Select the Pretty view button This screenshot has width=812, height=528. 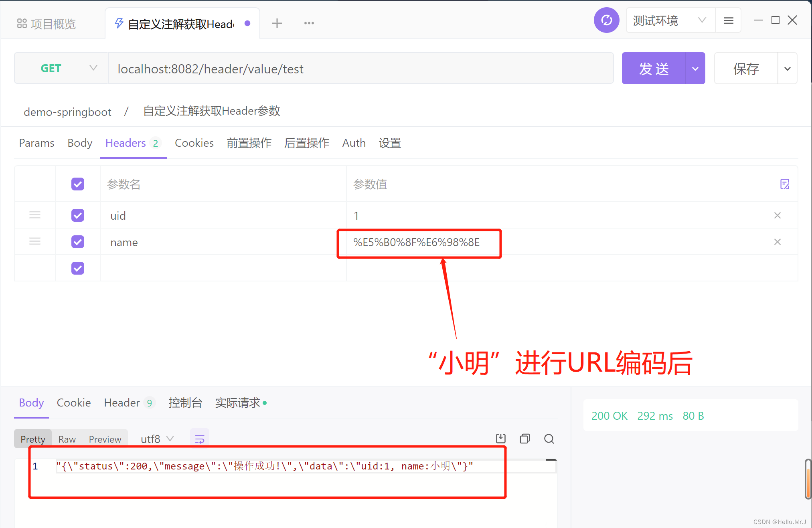pos(33,439)
